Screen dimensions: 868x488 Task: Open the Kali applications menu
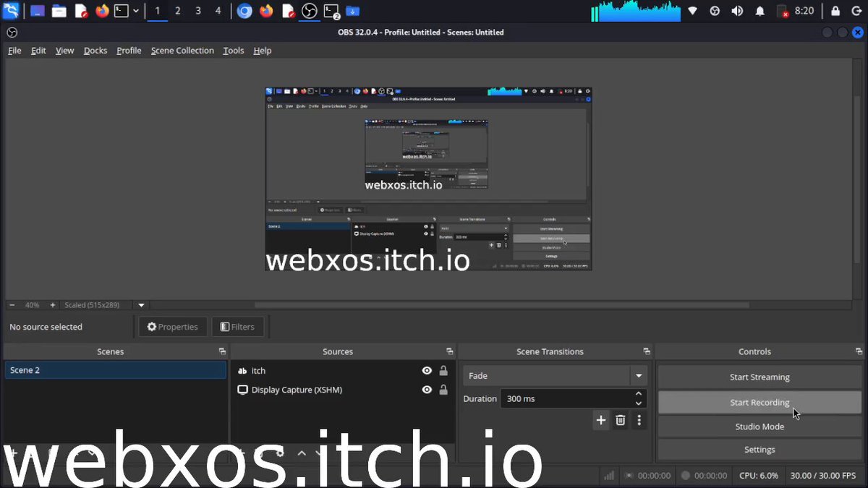tap(11, 11)
